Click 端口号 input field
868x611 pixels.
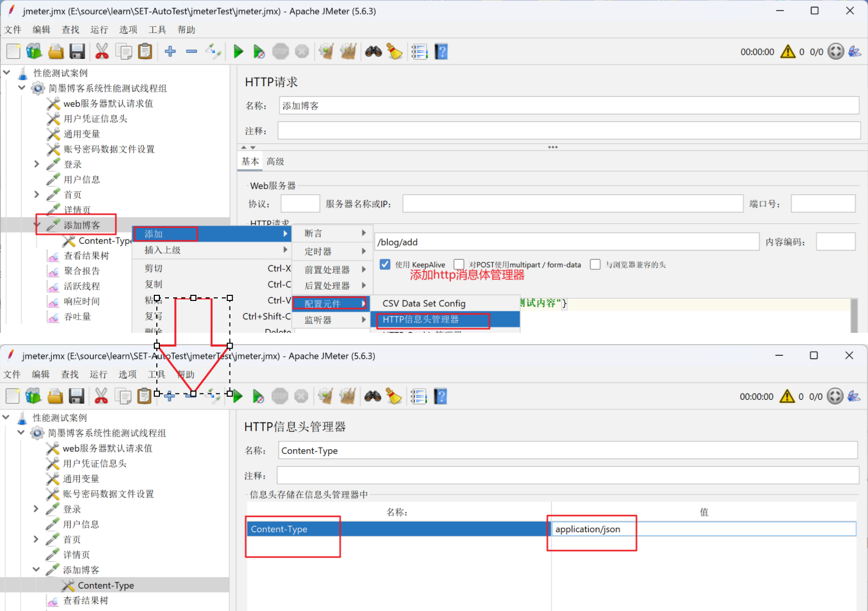(x=823, y=203)
